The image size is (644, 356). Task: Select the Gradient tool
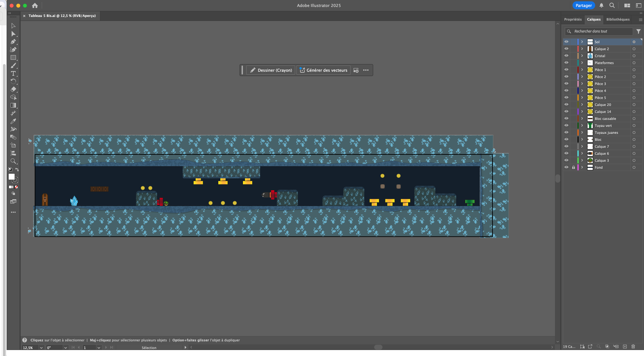coord(13,105)
